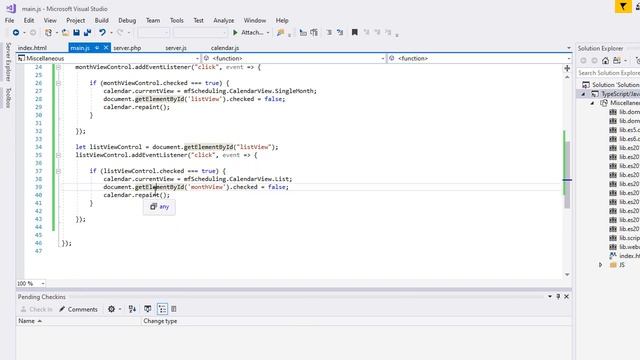The image size is (640, 360).
Task: Click the Navigate Backward toolbar arrow
Action: (x=16, y=32)
